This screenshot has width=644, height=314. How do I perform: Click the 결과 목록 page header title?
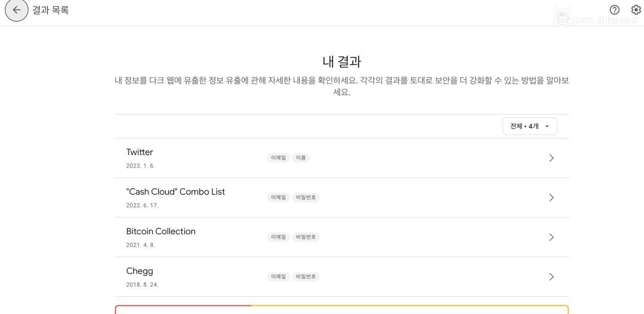click(50, 10)
